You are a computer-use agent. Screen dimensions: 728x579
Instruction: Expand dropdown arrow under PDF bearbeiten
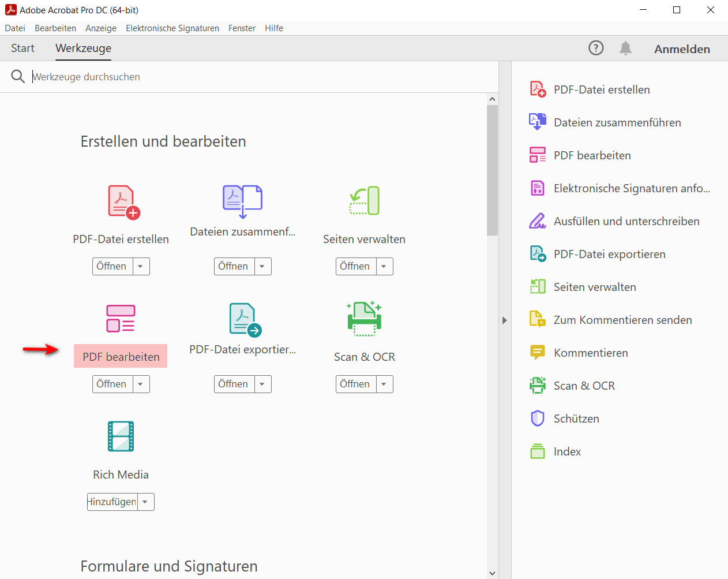coord(141,384)
